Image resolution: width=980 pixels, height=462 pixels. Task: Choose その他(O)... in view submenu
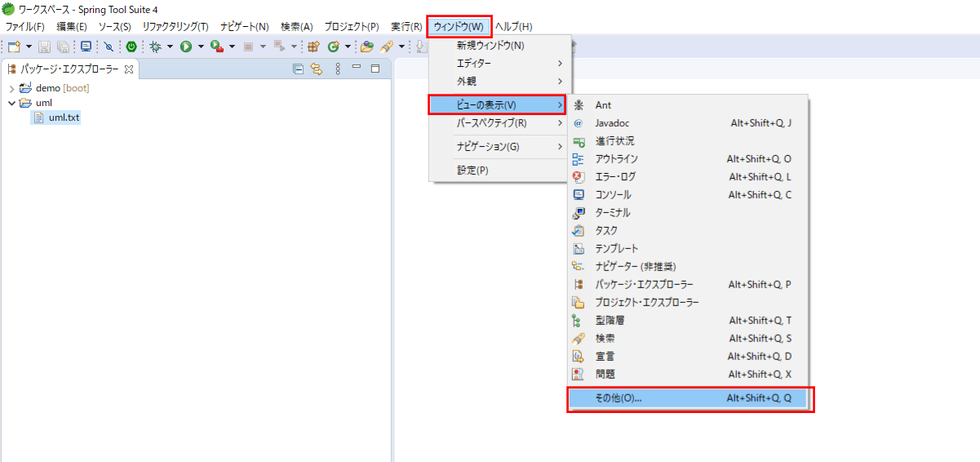pos(619,399)
